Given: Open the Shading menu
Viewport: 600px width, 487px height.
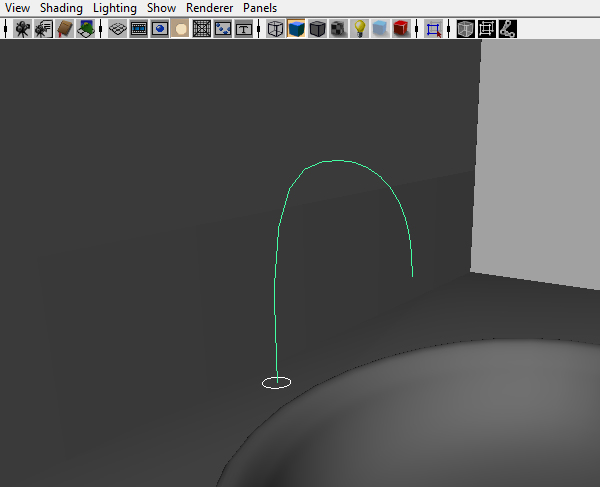Looking at the screenshot, I should [61, 8].
